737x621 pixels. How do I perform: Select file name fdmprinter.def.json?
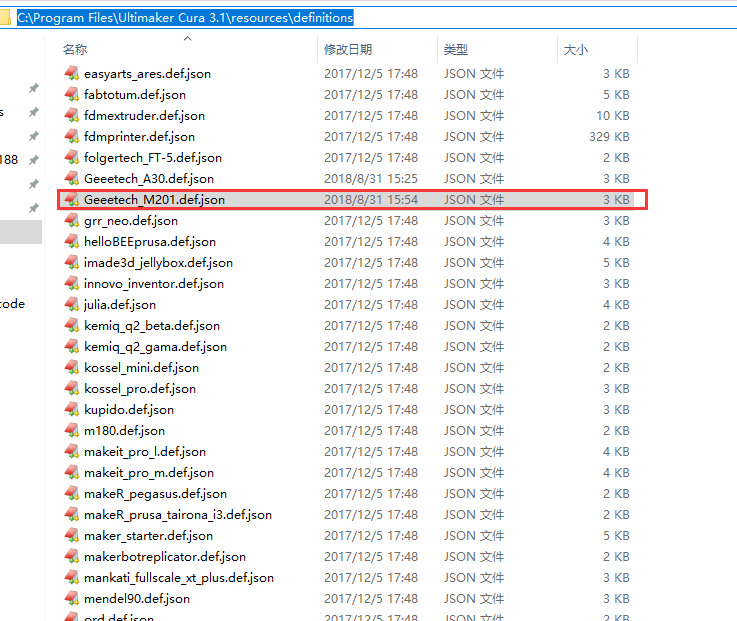[139, 137]
